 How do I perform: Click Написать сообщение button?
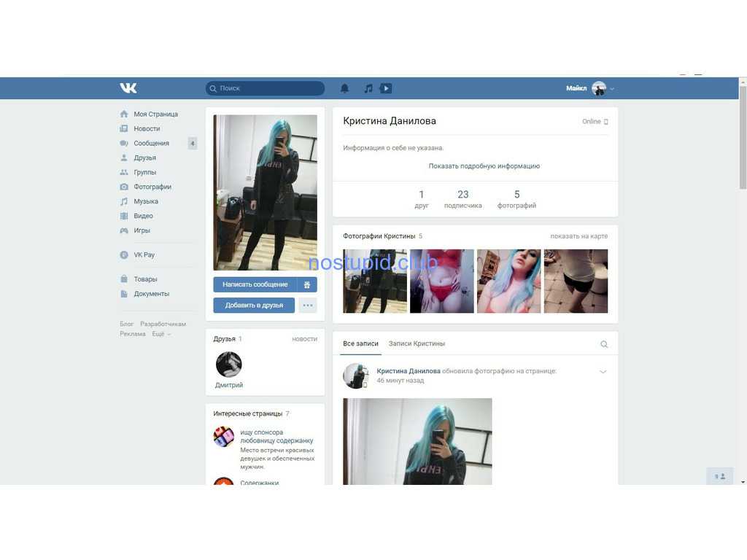click(x=255, y=284)
